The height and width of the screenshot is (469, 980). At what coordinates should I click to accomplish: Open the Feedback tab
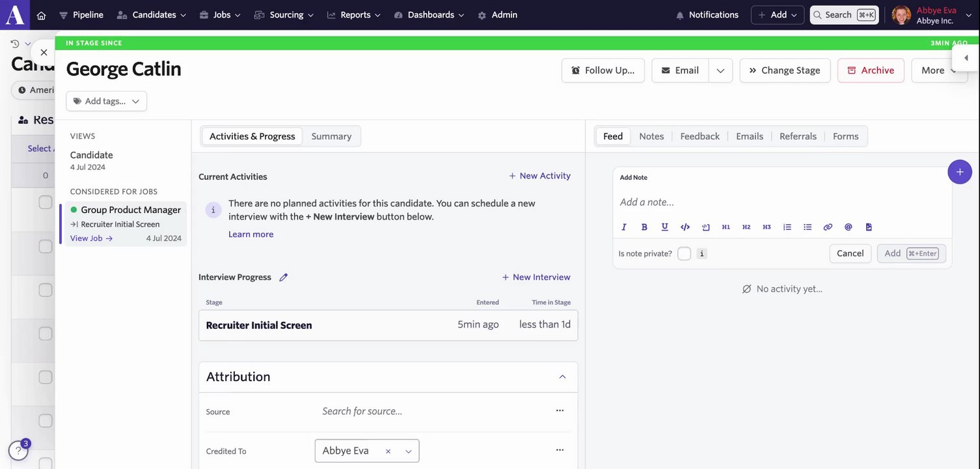click(x=700, y=136)
